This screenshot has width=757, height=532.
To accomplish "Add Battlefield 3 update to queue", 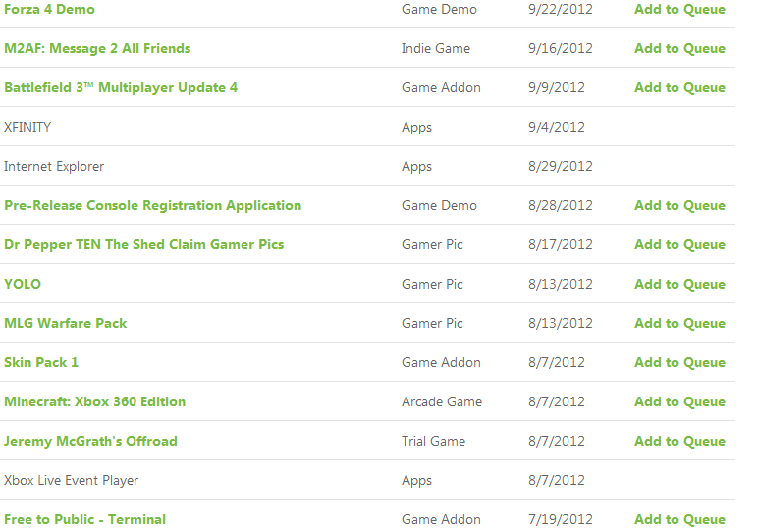I will pyautogui.click(x=679, y=87).
